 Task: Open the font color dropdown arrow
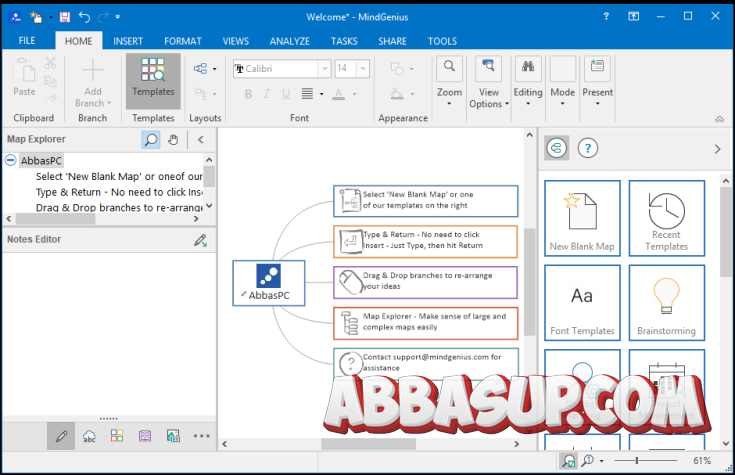click(x=355, y=94)
